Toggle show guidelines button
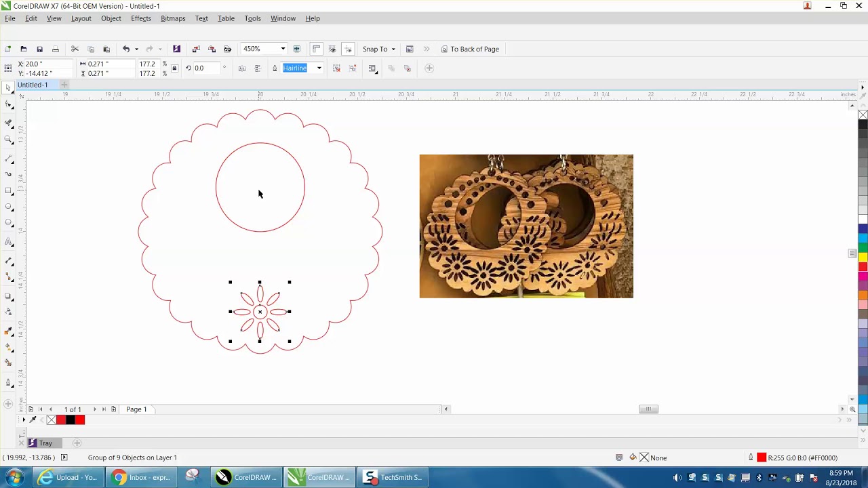The height and width of the screenshot is (488, 868). [349, 49]
